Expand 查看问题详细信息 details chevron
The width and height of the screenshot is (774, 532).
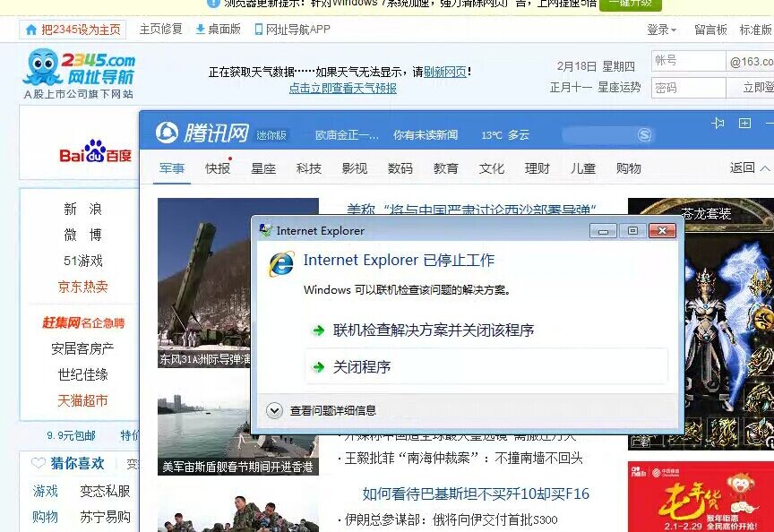click(x=274, y=410)
